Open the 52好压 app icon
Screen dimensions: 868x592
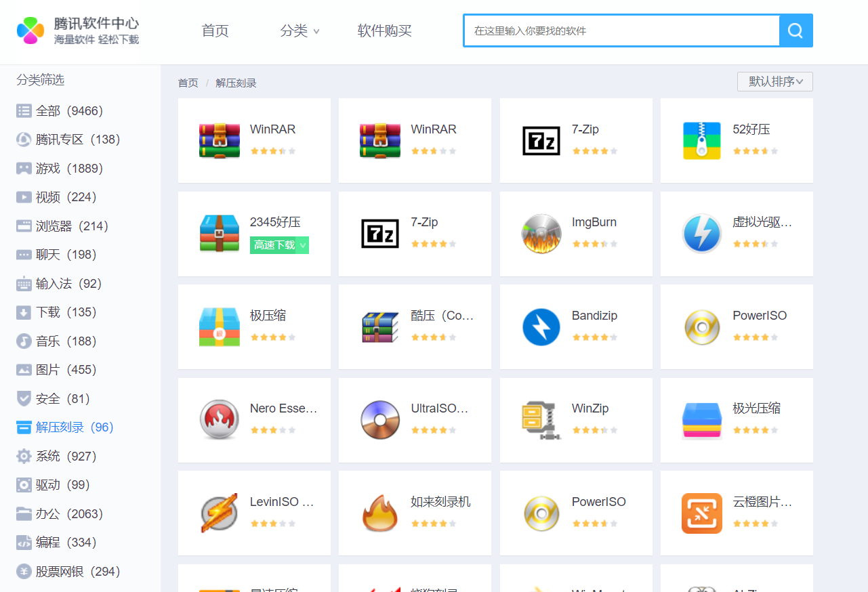click(702, 141)
